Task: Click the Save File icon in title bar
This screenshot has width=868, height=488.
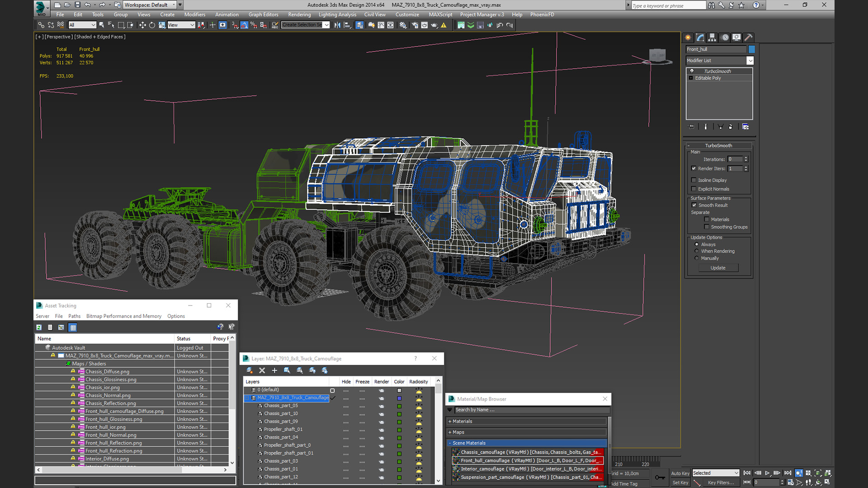Action: pyautogui.click(x=77, y=5)
